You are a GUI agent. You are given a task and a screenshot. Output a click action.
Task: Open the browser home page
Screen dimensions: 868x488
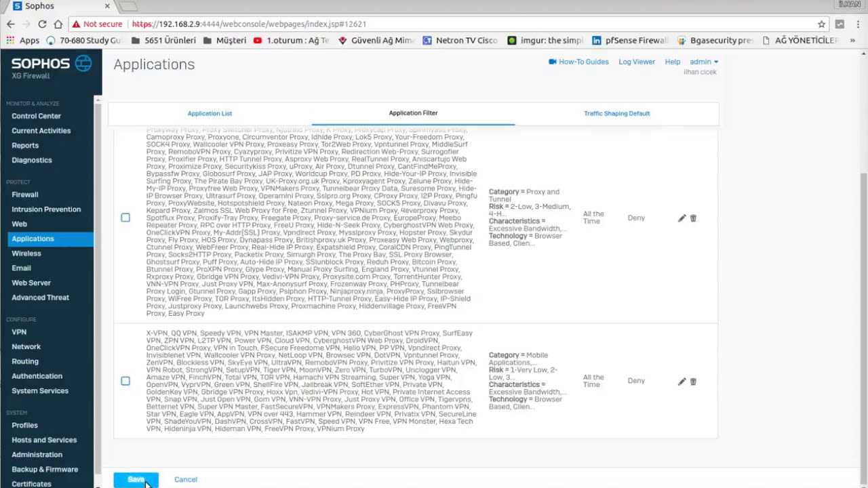pyautogui.click(x=58, y=24)
